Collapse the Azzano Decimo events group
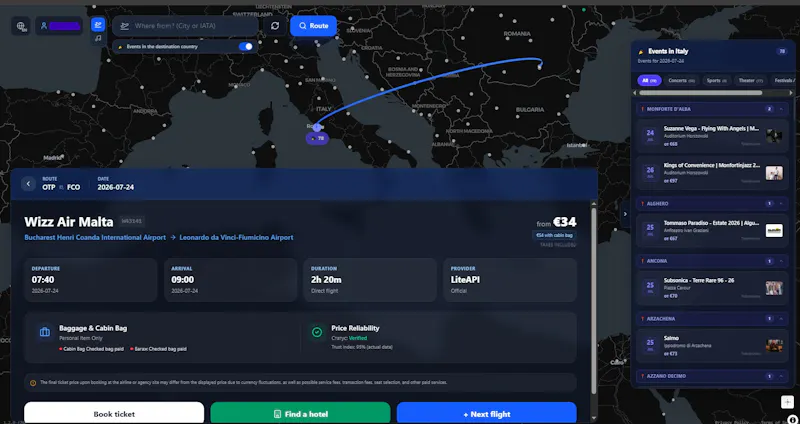Viewport: 800px width, 424px height. [781, 376]
